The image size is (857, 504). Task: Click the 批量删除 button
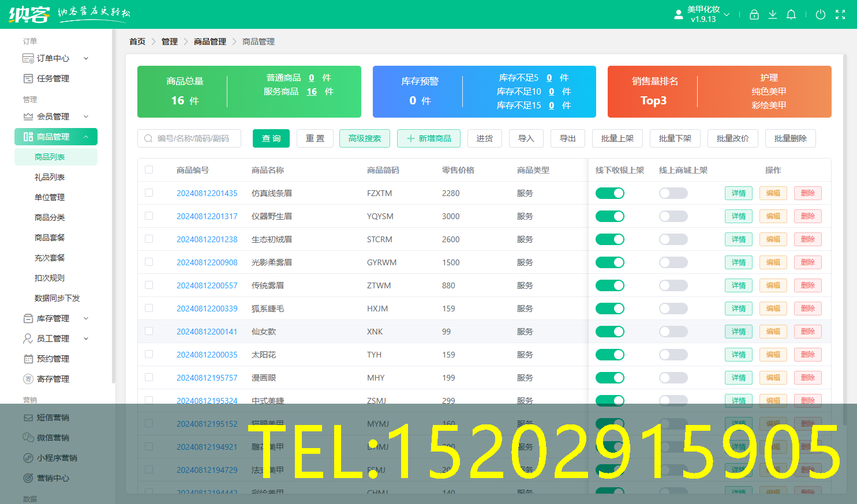(x=791, y=138)
